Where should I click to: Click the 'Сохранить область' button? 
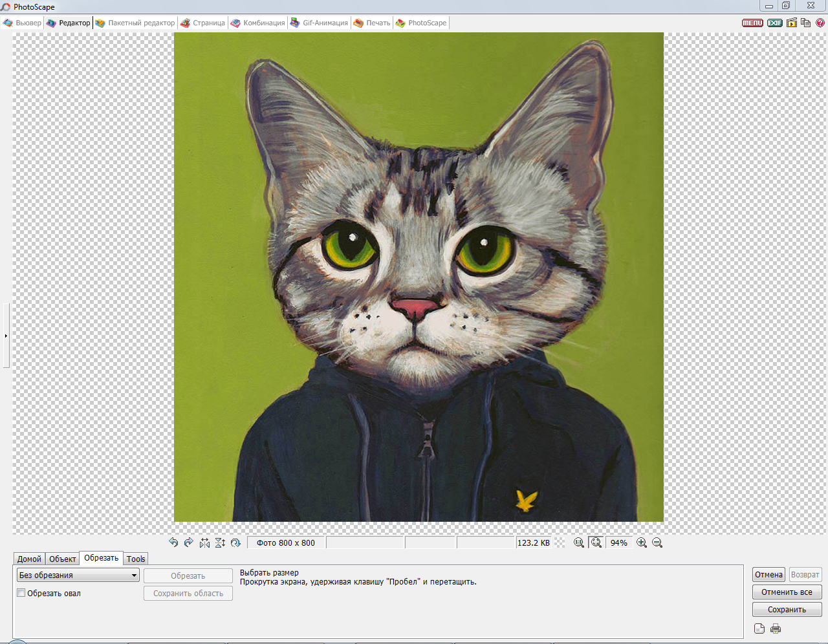[x=188, y=593]
